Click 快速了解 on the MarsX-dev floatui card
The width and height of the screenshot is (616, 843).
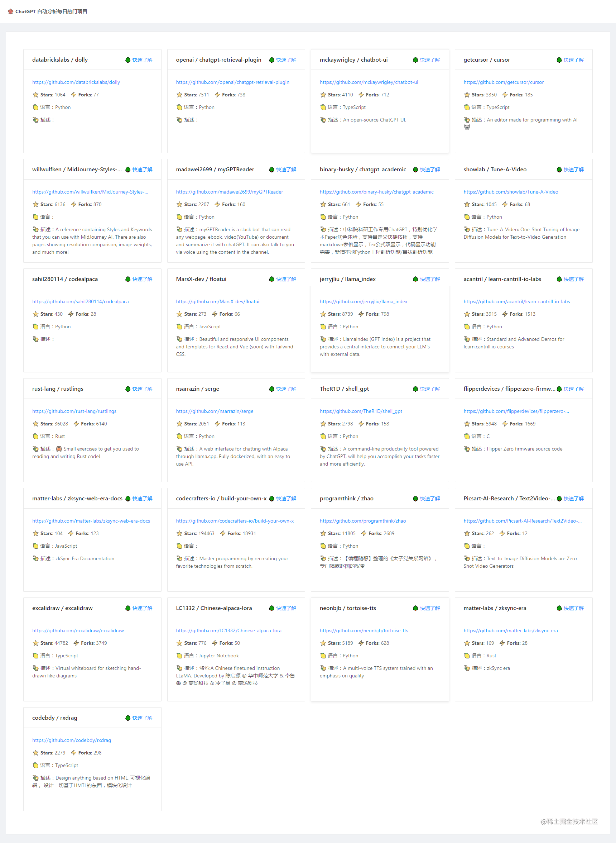tap(287, 280)
